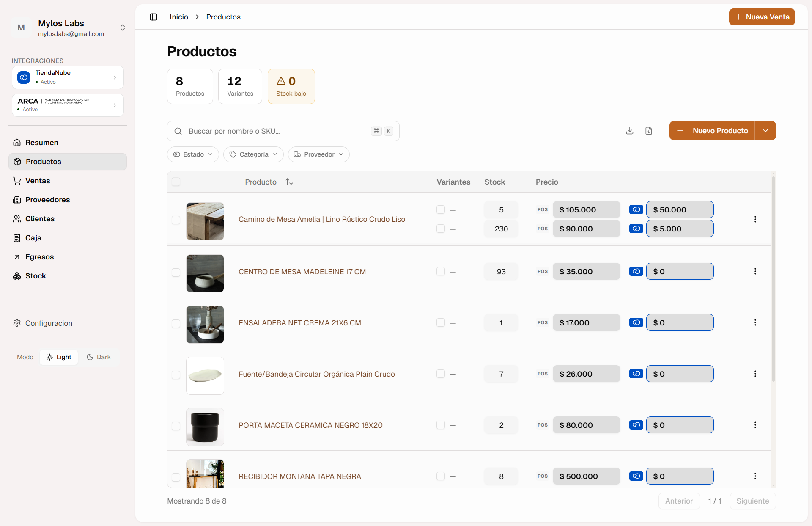Viewport: 812px width, 526px height.
Task: Click the Siguiente pagination button
Action: click(753, 501)
